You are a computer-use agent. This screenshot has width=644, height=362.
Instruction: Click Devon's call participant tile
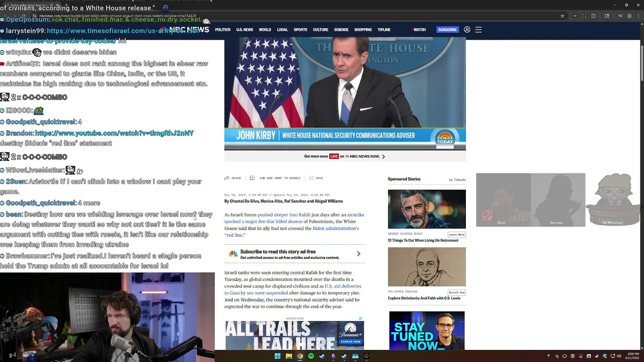tap(558, 200)
